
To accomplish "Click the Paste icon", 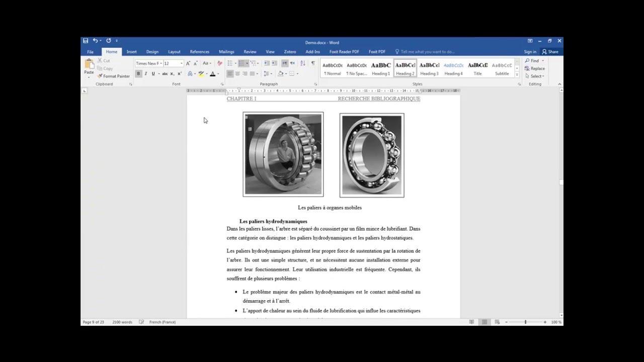I will pos(89,67).
